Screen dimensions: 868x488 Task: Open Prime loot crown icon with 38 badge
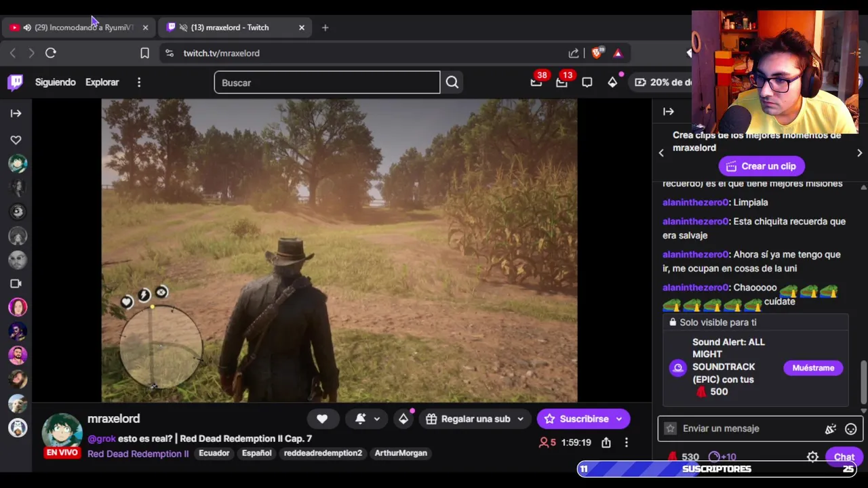pos(536,82)
